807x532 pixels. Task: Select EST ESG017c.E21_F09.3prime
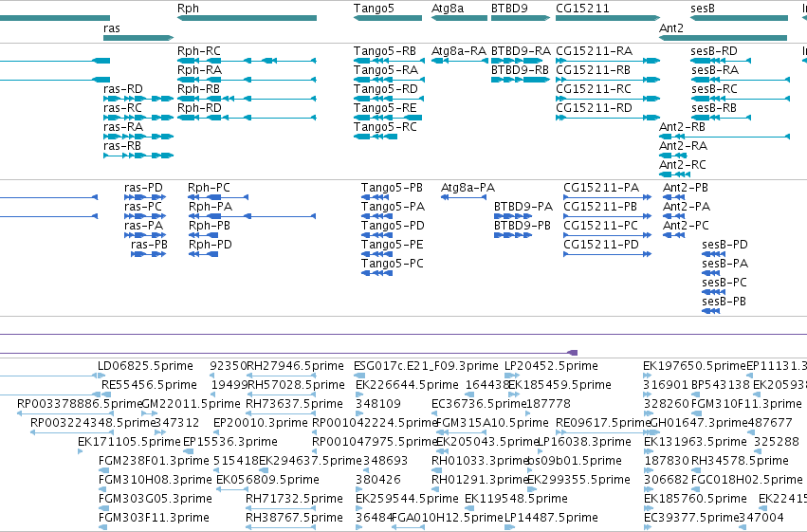click(x=426, y=366)
